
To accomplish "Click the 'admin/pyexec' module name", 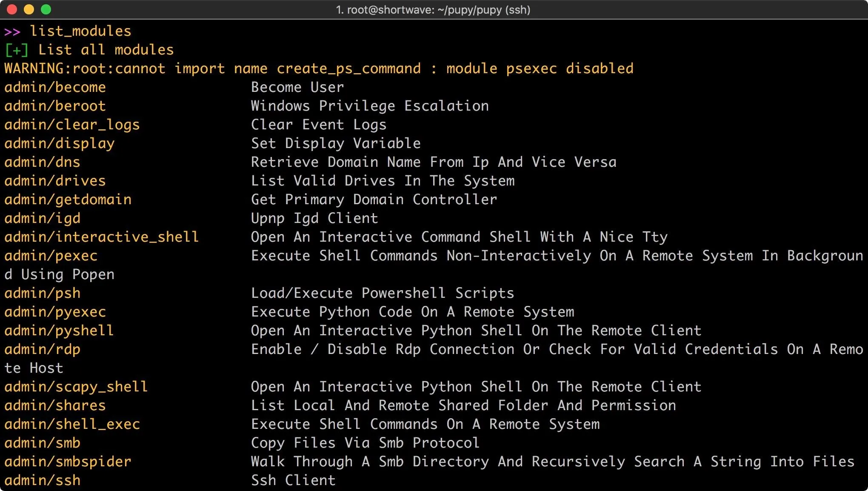I will pos(55,312).
